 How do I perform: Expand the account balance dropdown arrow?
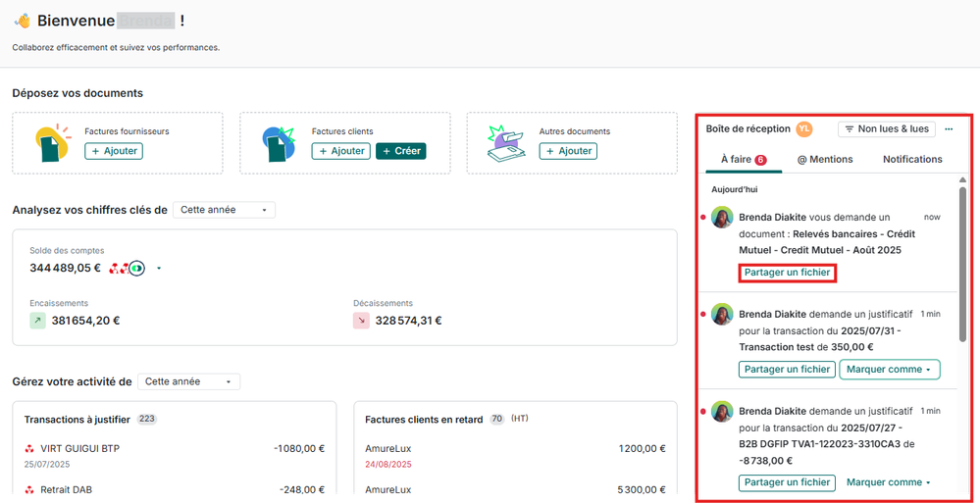click(x=159, y=268)
